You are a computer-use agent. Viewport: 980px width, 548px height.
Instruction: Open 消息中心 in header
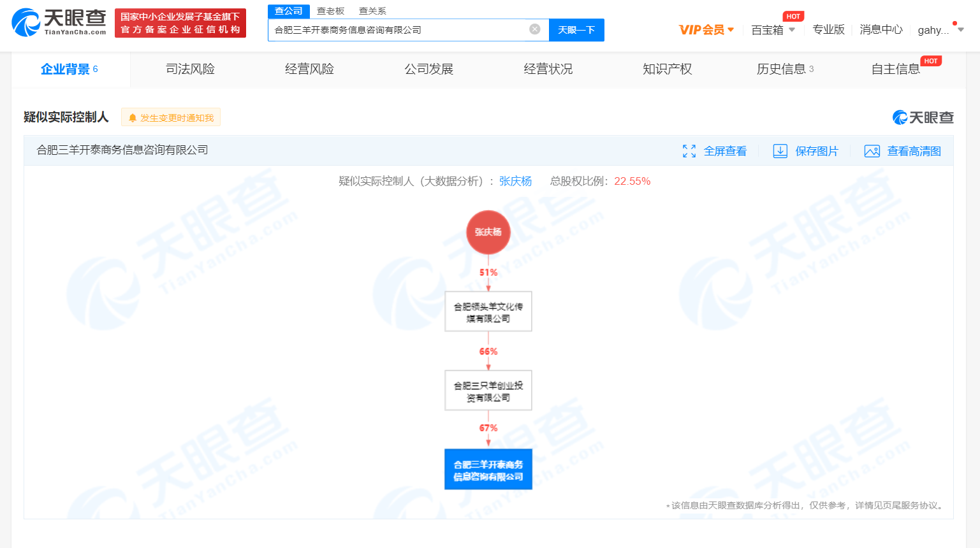(881, 29)
